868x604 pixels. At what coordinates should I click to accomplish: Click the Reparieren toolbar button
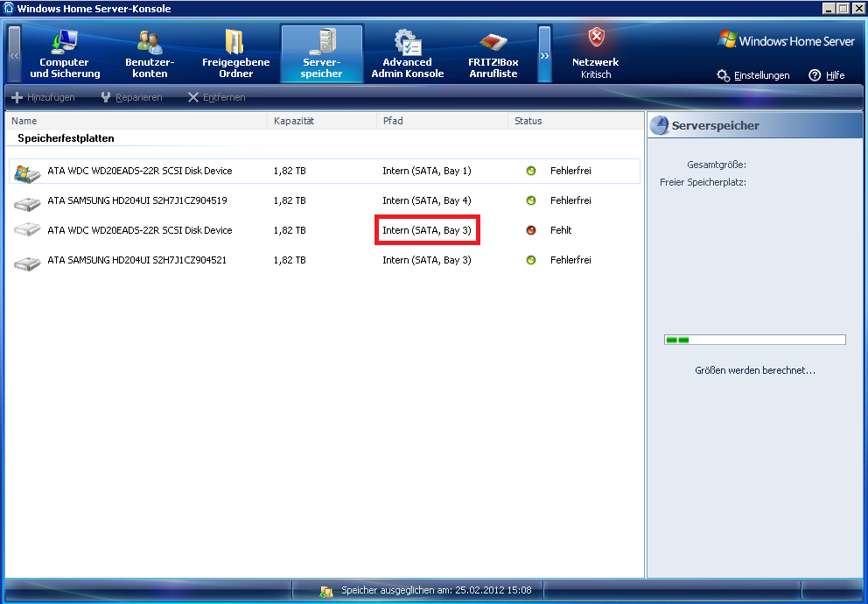[x=131, y=97]
